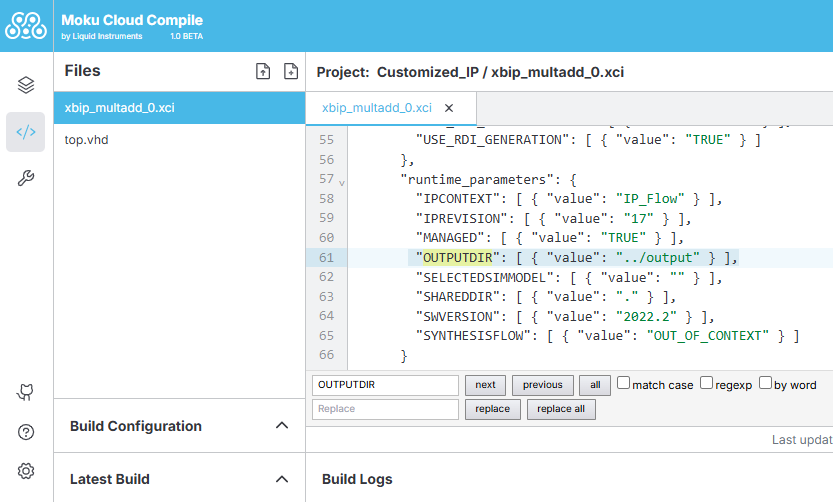Click the "USE_RDI_GENERATION" key on line 55
Screen dimensions: 833x502
pyautogui.click(x=492, y=140)
